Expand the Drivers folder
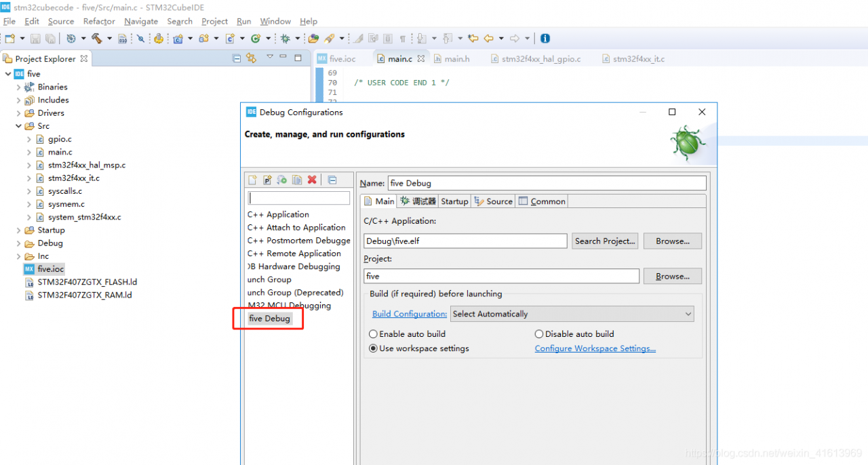The width and height of the screenshot is (868, 465). [x=18, y=113]
